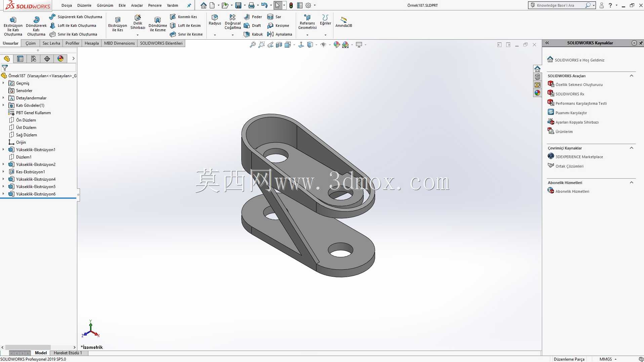
Task: Switch to the Sac Levha tab
Action: [51, 43]
